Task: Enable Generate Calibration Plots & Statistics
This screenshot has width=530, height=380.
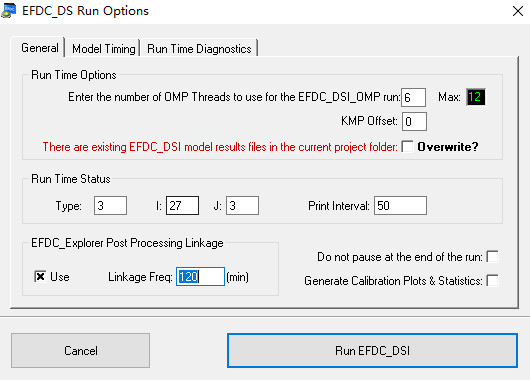Action: tap(492, 281)
